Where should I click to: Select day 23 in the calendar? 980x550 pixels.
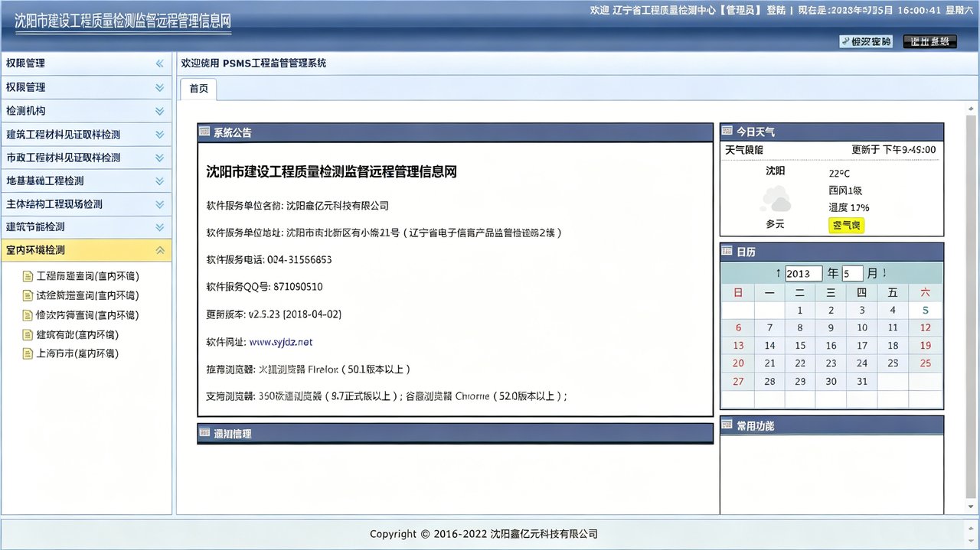click(831, 363)
